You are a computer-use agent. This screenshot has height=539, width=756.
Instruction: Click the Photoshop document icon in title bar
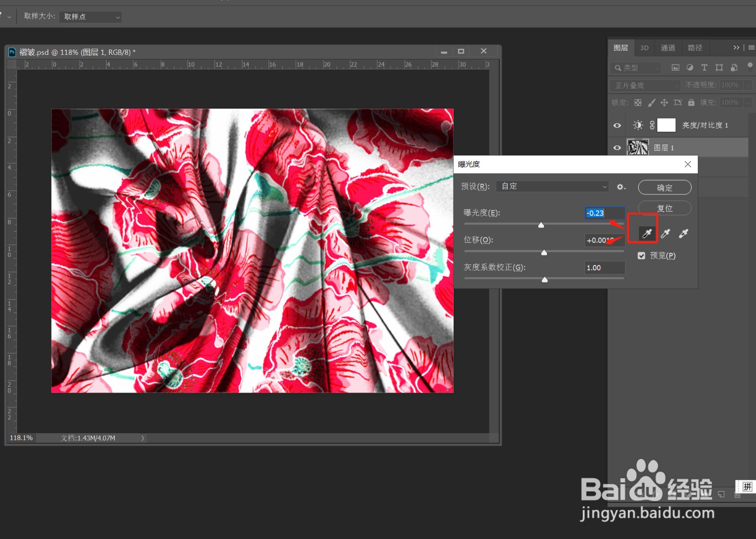[12, 52]
